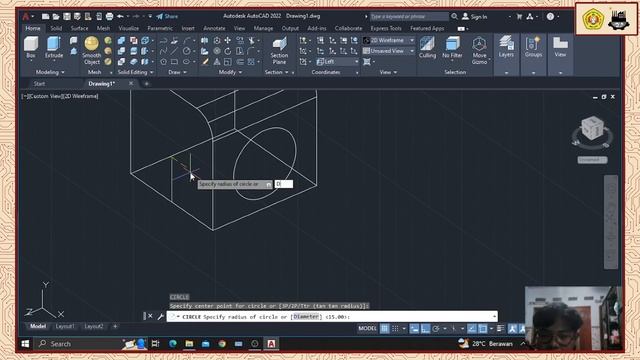
Task: Click the dynamic input radius field
Action: [x=284, y=184]
